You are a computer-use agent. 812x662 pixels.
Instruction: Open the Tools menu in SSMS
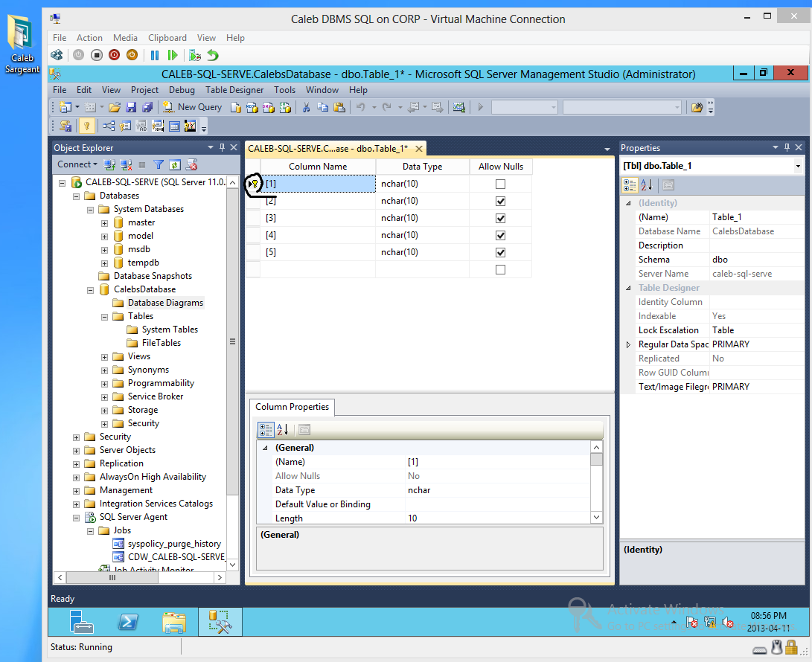(284, 89)
